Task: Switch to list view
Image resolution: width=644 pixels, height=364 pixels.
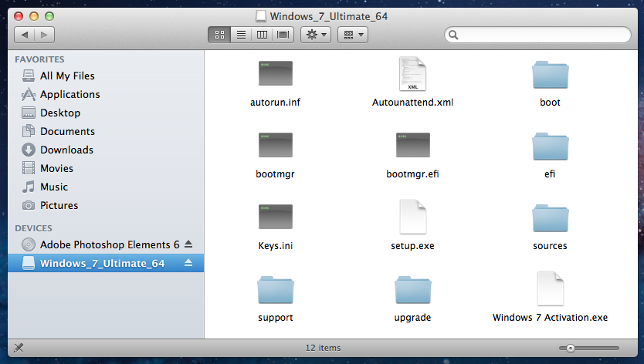Action: pos(241,35)
